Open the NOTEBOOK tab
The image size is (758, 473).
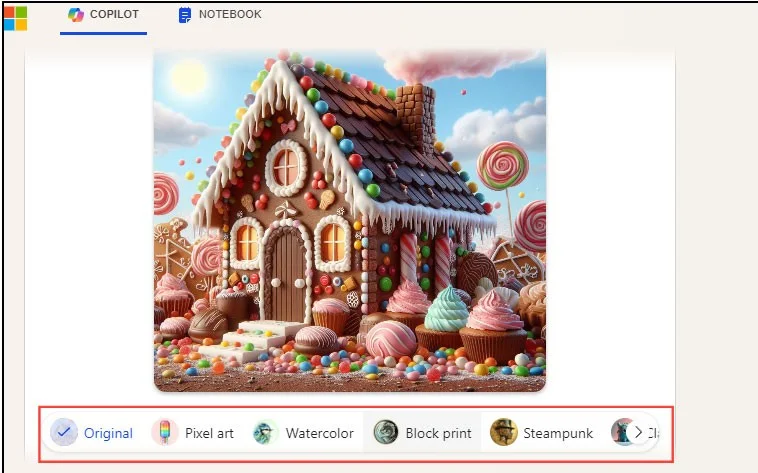[230, 15]
